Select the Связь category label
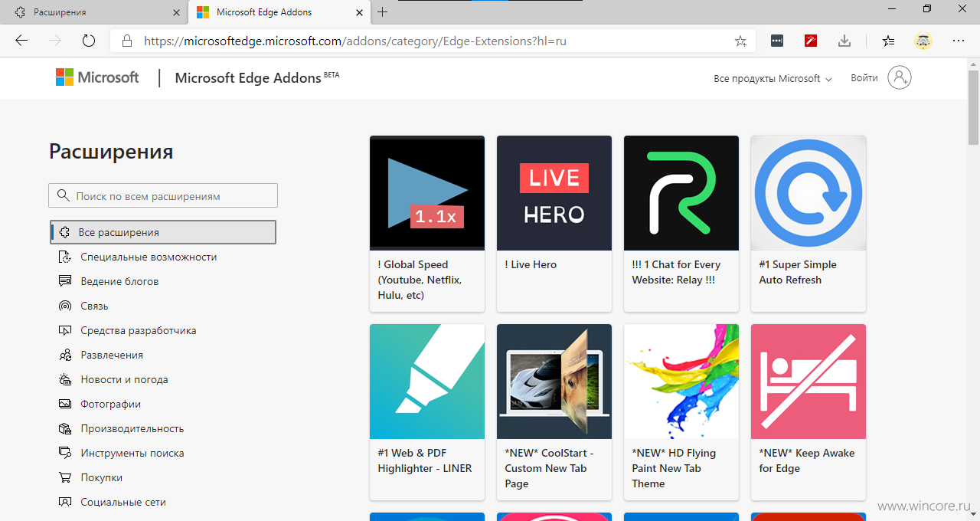 (94, 306)
